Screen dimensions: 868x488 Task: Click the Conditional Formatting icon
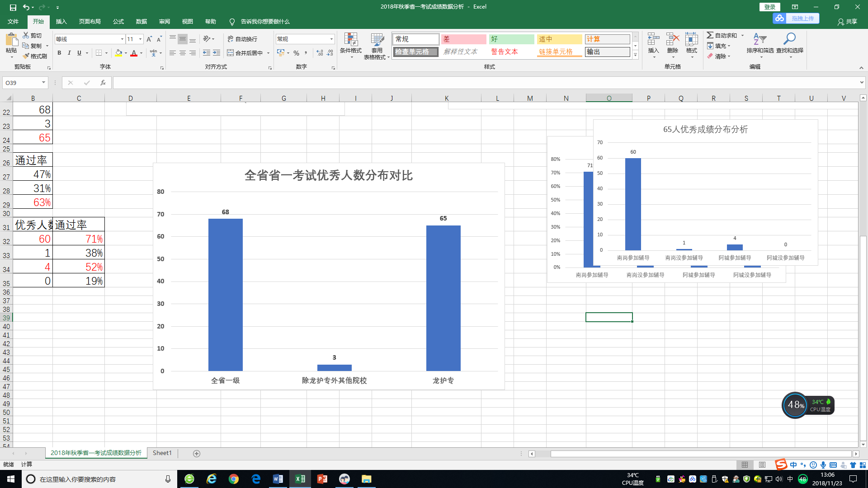351,40
